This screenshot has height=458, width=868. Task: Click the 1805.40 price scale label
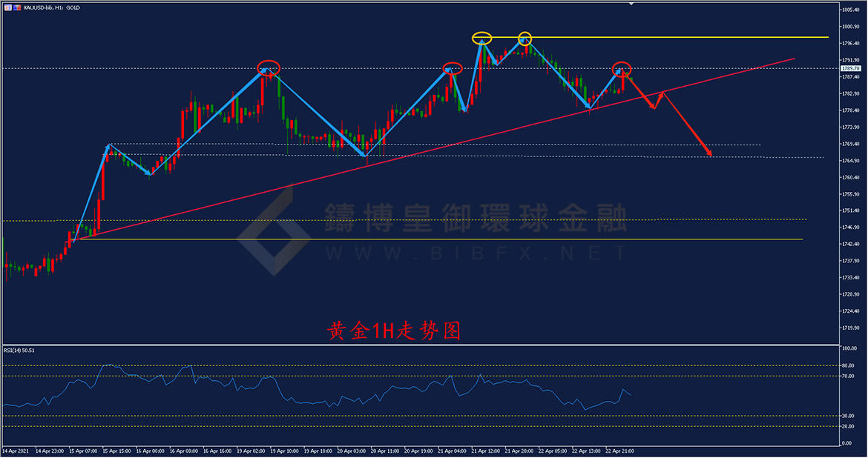[850, 10]
